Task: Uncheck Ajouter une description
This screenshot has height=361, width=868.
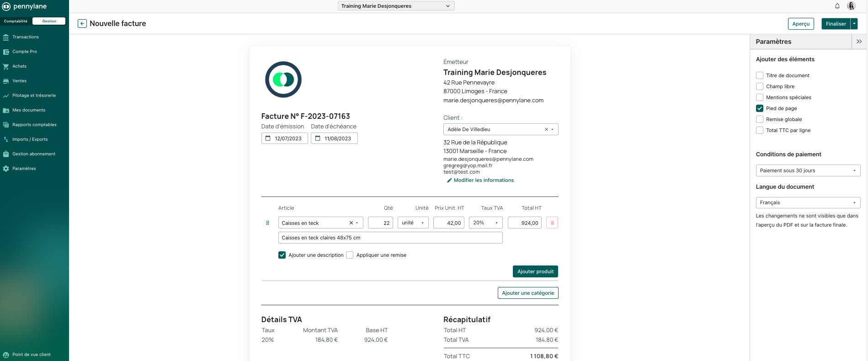Action: 282,255
